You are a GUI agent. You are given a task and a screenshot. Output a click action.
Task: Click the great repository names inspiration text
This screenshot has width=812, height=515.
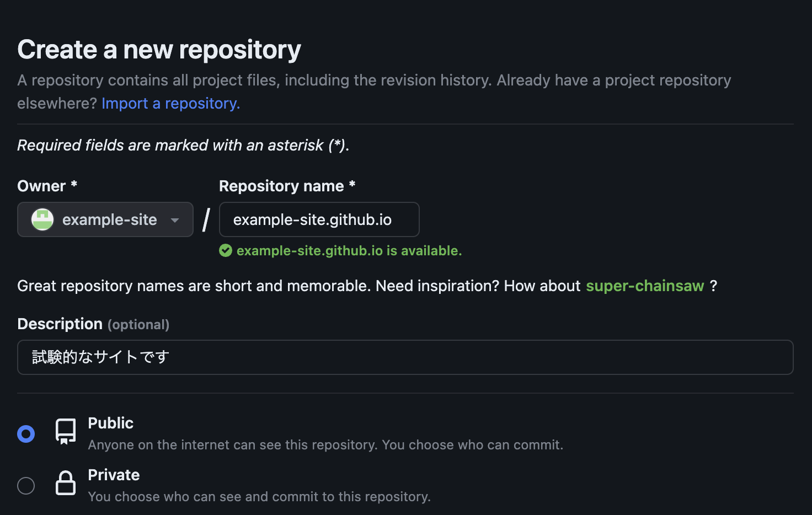(x=301, y=286)
